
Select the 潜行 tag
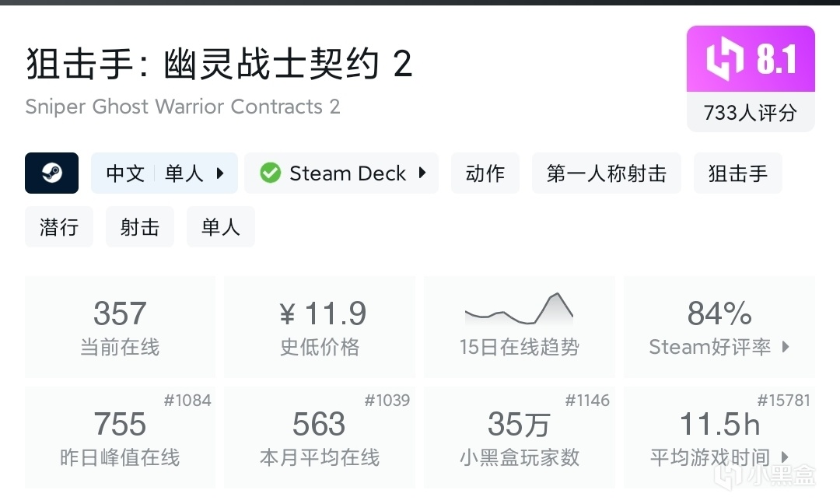pyautogui.click(x=59, y=227)
